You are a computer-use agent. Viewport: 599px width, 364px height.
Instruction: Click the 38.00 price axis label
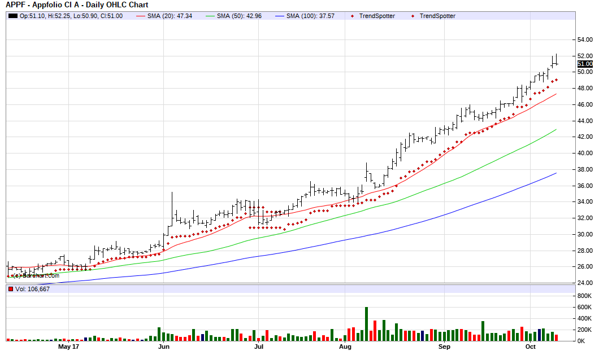pyautogui.click(x=585, y=169)
